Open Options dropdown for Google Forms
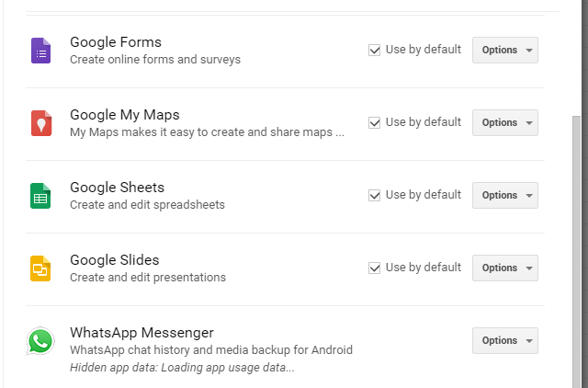Viewport: 588px width, 388px height. [x=505, y=50]
